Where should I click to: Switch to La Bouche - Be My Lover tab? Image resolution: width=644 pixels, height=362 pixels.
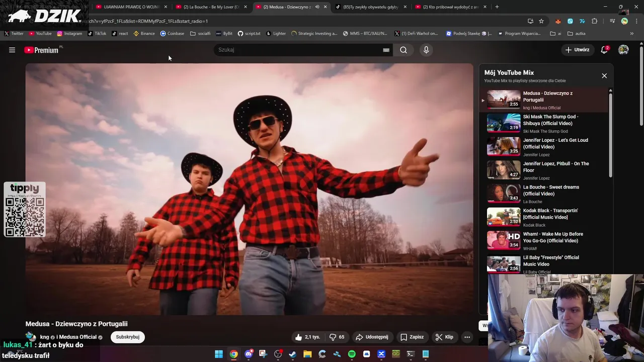coord(211,7)
